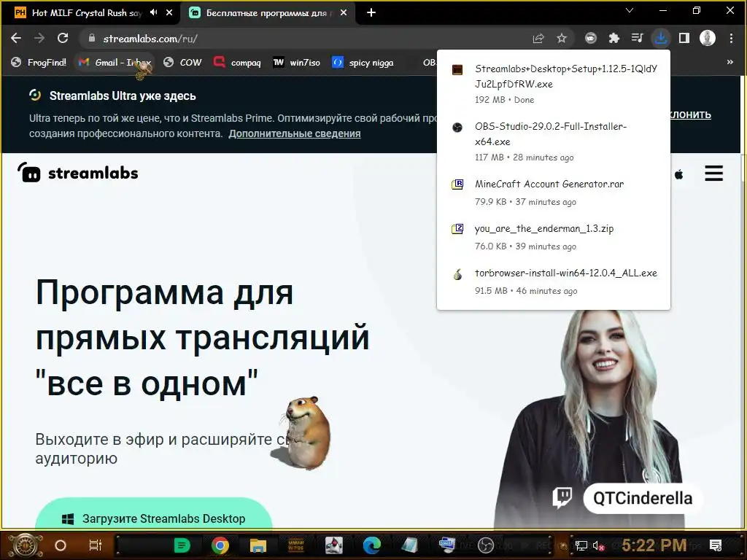Image resolution: width=747 pixels, height=560 pixels.
Task: Click the OBS Studio file icon in downloads
Action: (x=457, y=127)
